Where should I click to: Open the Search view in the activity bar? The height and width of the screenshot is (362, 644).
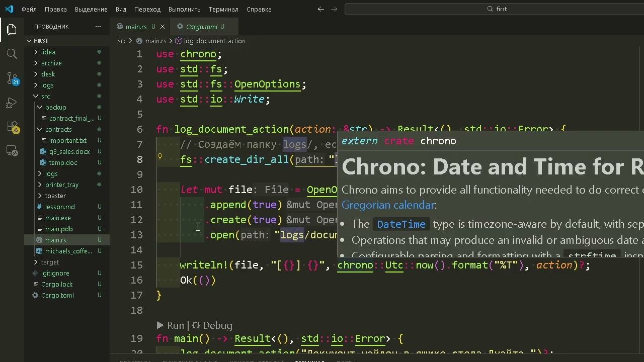(x=12, y=54)
